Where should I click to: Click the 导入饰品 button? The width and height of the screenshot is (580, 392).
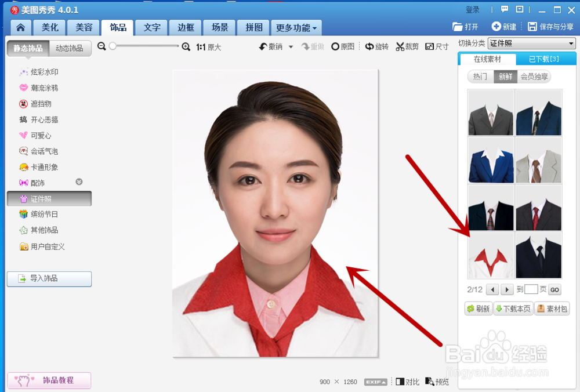tap(49, 279)
